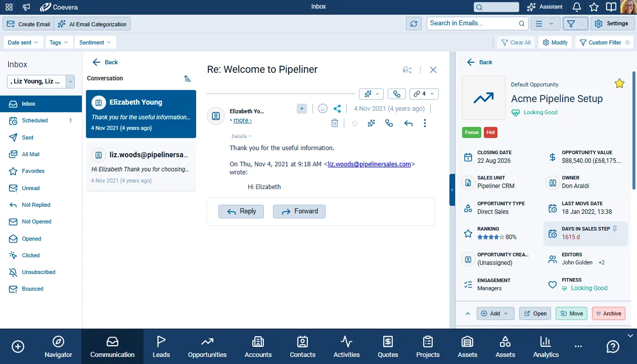Share the email via share icon
This screenshot has width=637, height=364.
pyautogui.click(x=337, y=108)
